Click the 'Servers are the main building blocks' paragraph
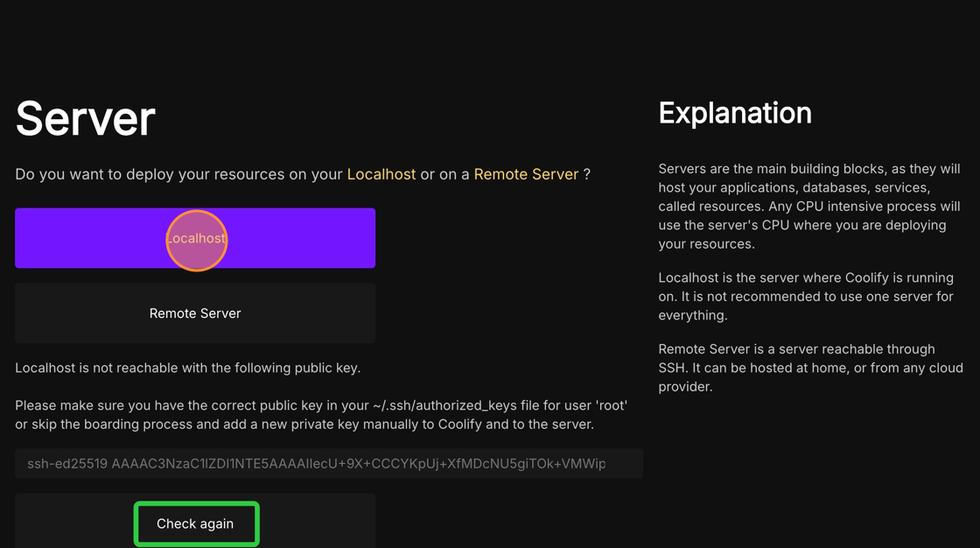 point(809,206)
